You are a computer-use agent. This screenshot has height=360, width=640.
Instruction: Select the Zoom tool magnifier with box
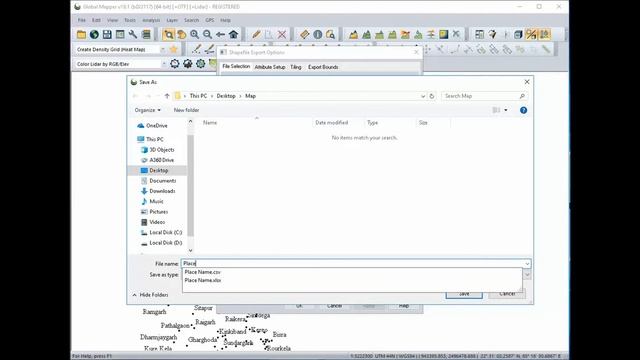pos(168,35)
